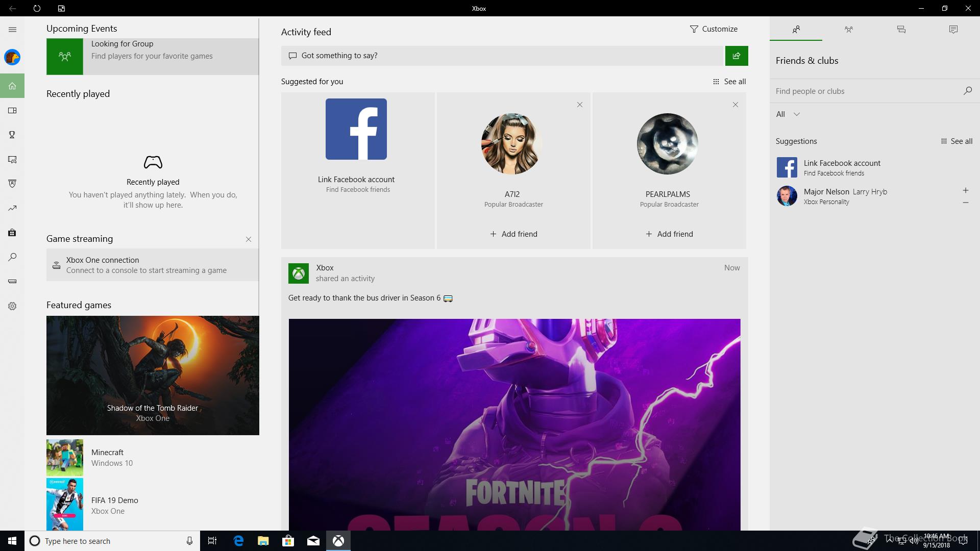
Task: Switch to the Parties tab icon
Action: coord(848,30)
